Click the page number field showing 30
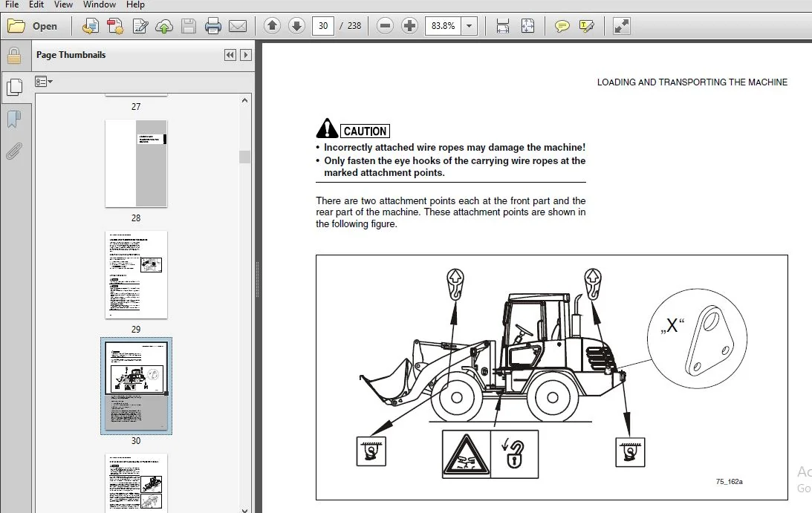The image size is (812, 513). pyautogui.click(x=322, y=26)
